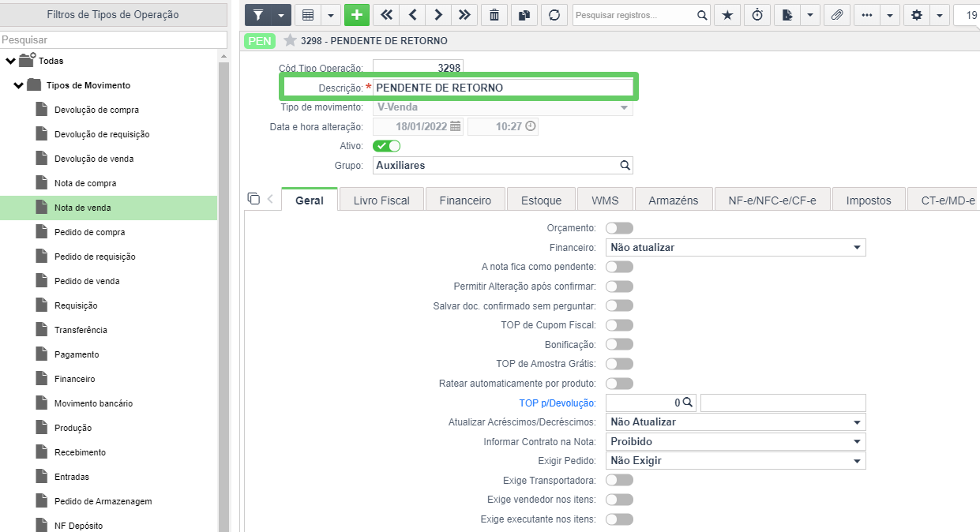
Task: Click the green add new record button
Action: point(357,15)
